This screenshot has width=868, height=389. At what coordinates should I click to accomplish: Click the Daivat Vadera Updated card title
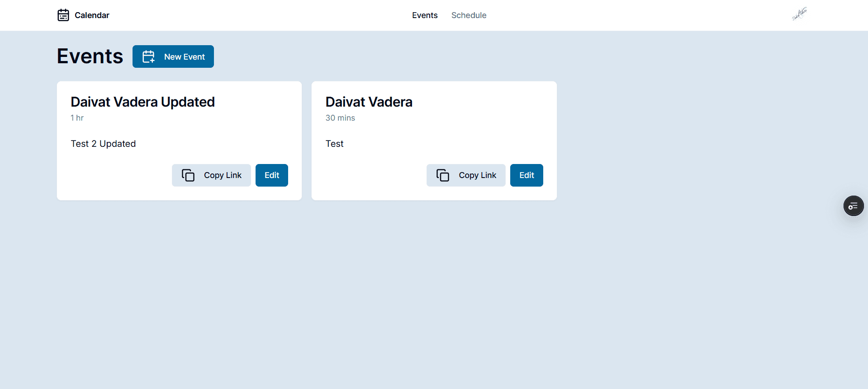[x=142, y=102]
